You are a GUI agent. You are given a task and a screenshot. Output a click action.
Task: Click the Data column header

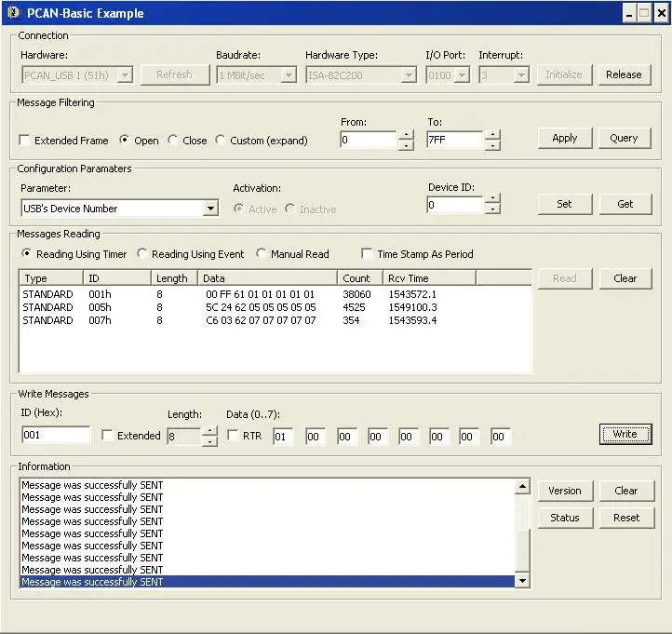click(267, 278)
